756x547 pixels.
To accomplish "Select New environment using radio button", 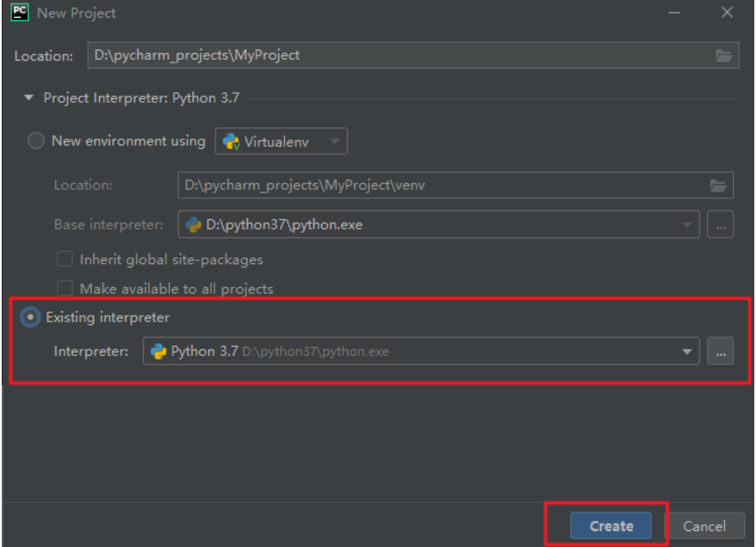I will point(36,141).
